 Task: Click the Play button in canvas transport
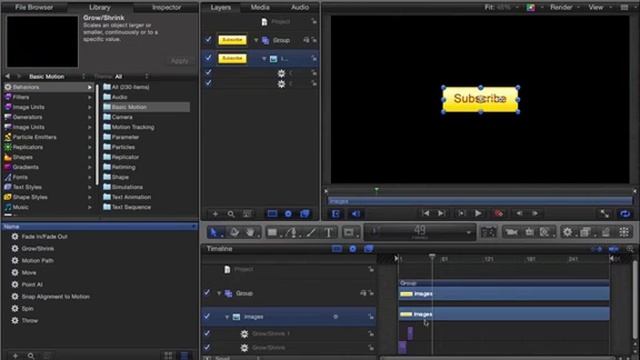pos(478,213)
